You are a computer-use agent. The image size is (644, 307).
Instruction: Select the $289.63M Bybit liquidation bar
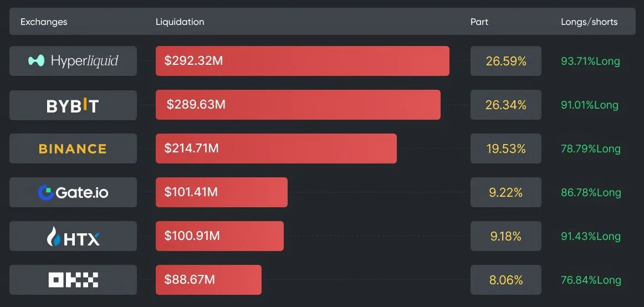(298, 105)
